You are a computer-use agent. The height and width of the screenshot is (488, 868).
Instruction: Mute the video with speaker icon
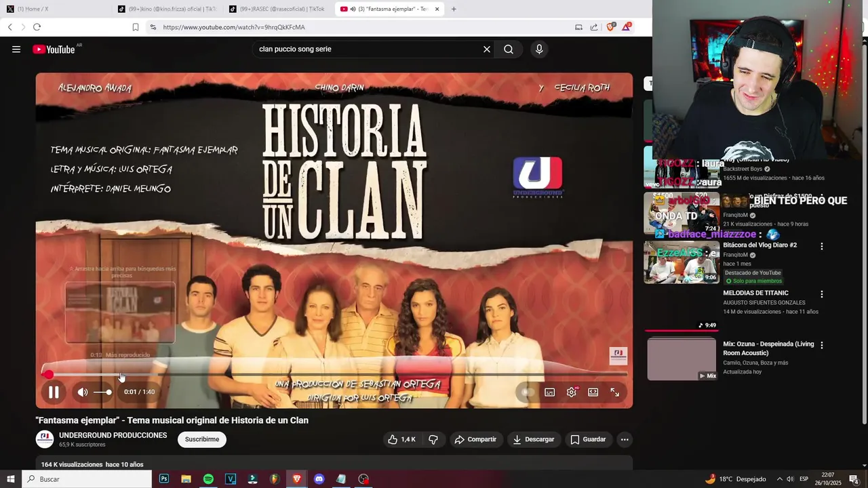click(83, 392)
